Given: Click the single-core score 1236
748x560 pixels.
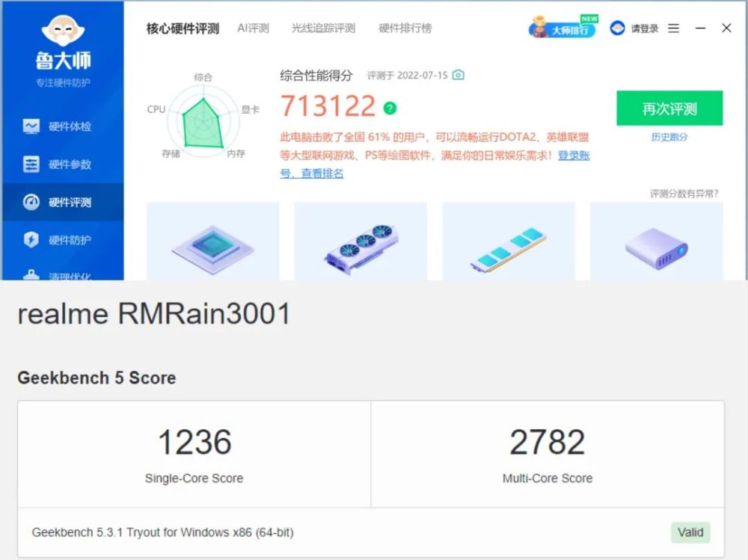Looking at the screenshot, I should pos(194,442).
